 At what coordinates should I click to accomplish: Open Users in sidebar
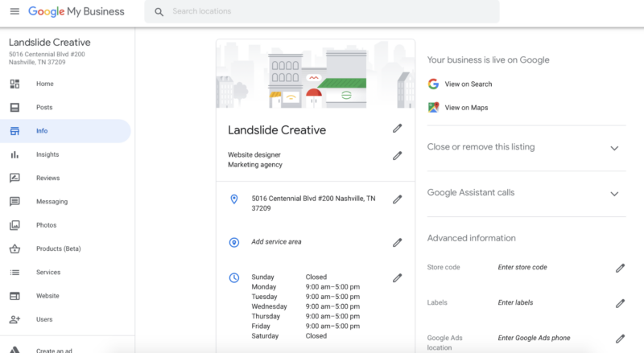pyautogui.click(x=44, y=319)
